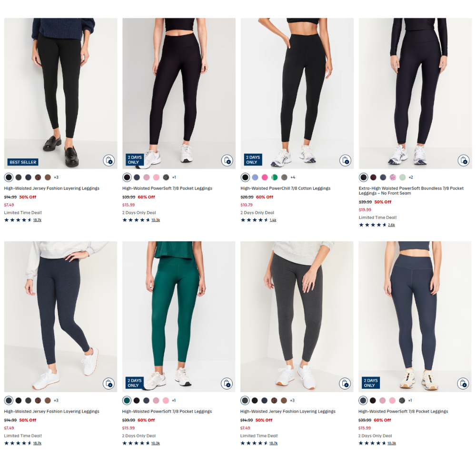This screenshot has height=476, width=476.
Task: Select the purple swatch on Boundless Leggings
Action: (374, 177)
